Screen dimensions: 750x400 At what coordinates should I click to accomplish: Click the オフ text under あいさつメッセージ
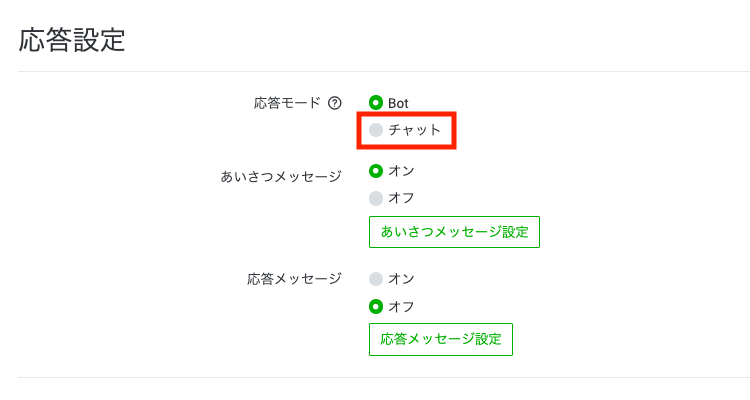coord(401,198)
